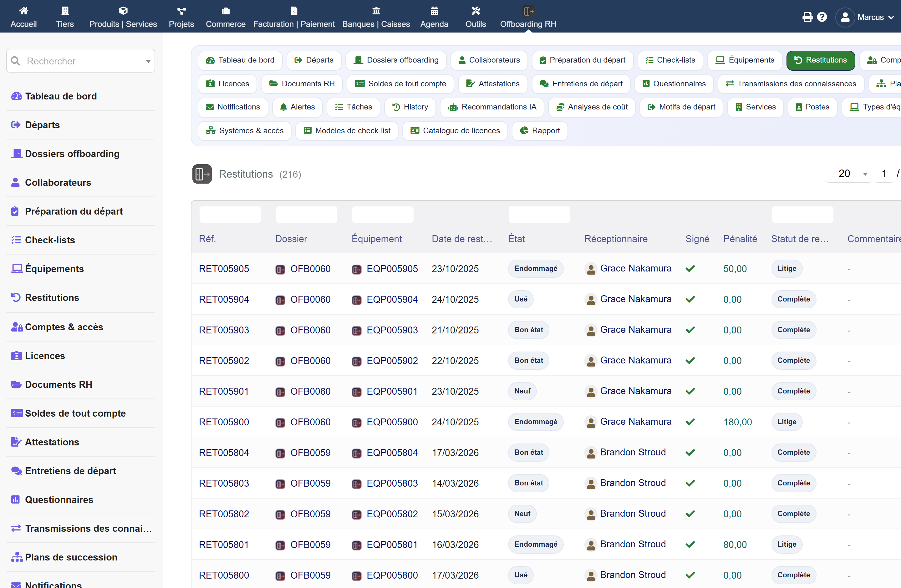The height and width of the screenshot is (588, 901).
Task: Open the Marcus user menu chevron
Action: coord(891,18)
